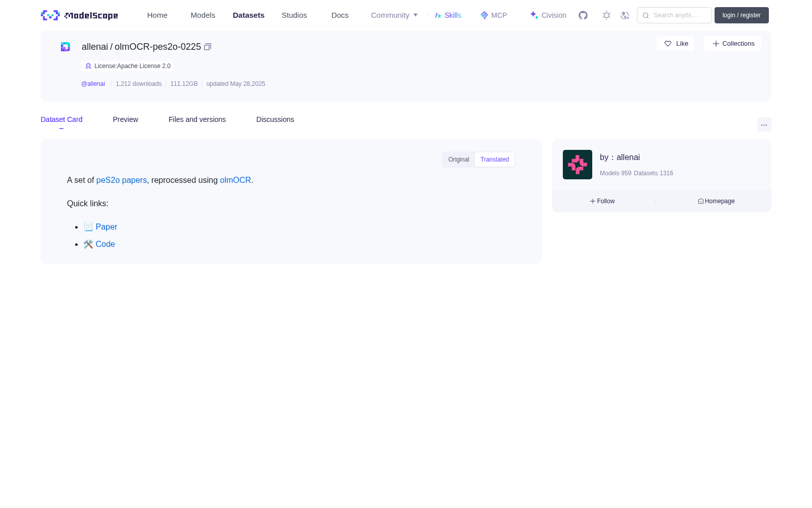
Task: Click the Homepage button label
Action: 720,201
